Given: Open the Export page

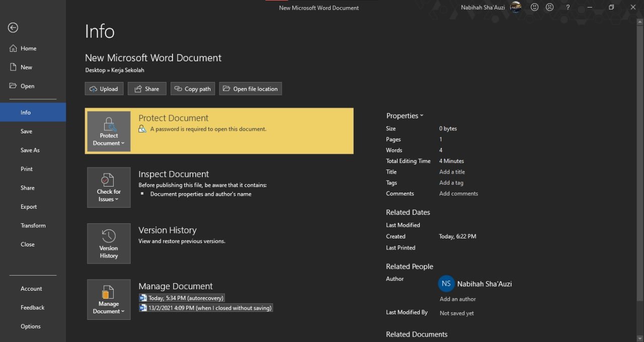Looking at the screenshot, I should [33, 207].
